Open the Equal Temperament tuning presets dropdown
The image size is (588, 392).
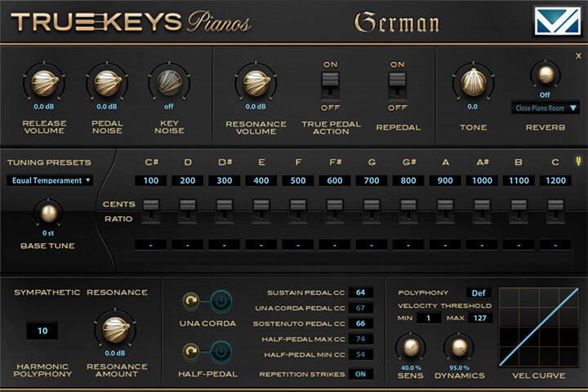tap(50, 180)
